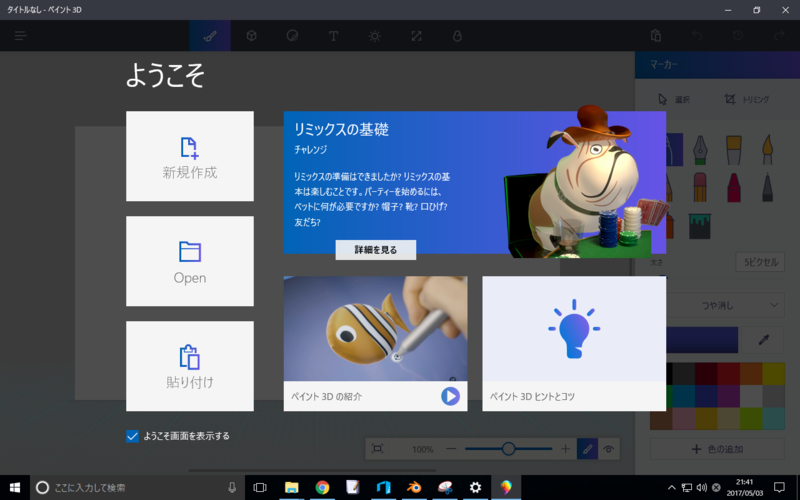Image resolution: width=800 pixels, height=500 pixels.
Task: Select the red Crayon tool
Action: [x=734, y=187]
